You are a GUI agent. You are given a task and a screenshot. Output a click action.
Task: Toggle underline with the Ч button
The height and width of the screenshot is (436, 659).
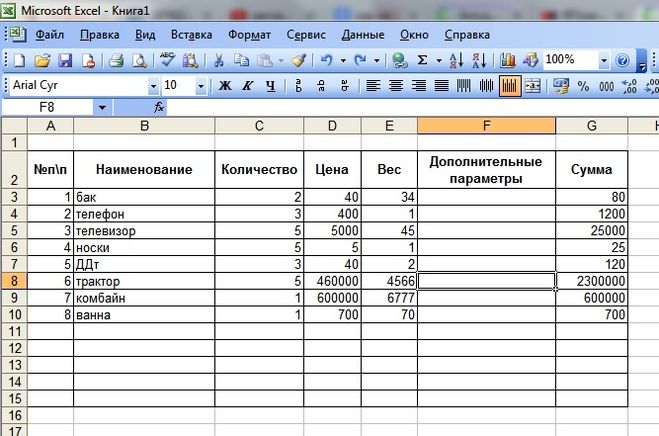coord(271,86)
